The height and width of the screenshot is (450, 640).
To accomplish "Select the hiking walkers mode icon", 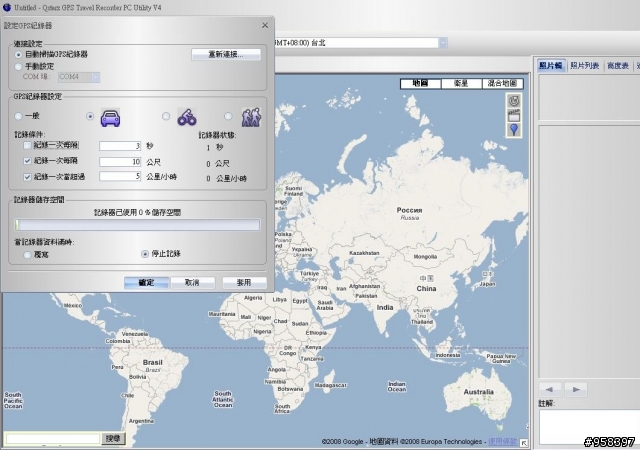I will [251, 117].
